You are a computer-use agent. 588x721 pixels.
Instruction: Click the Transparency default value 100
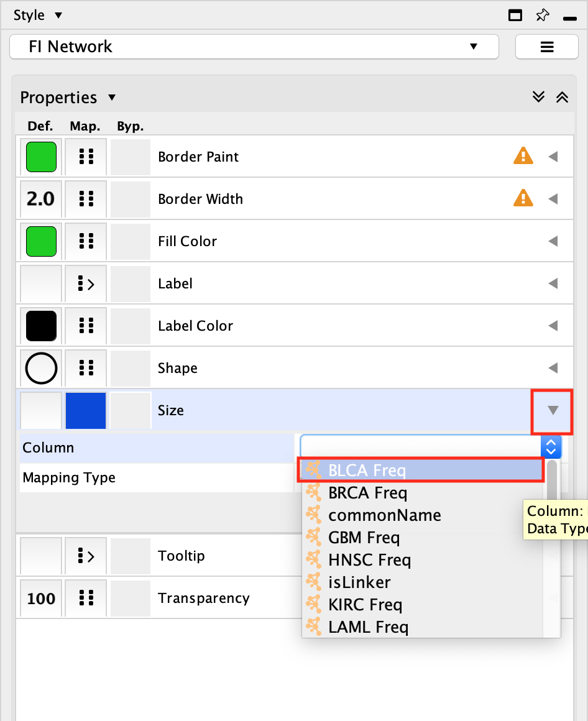pyautogui.click(x=41, y=599)
